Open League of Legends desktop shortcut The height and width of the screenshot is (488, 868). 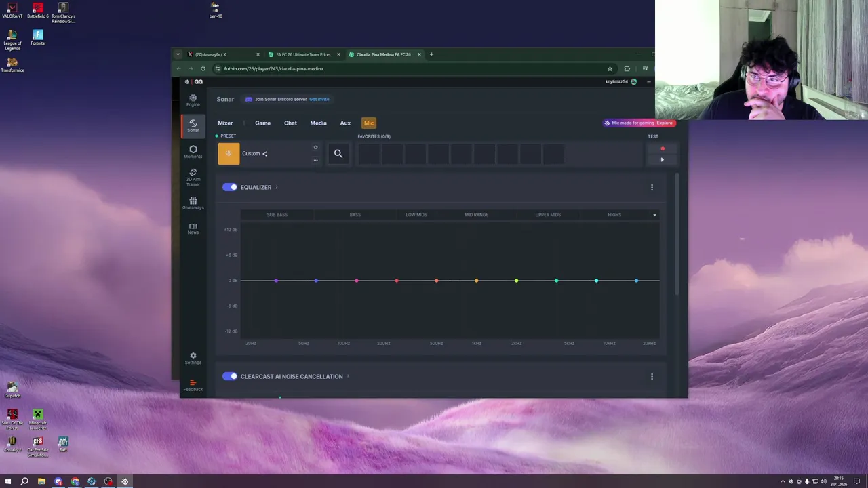coord(12,40)
